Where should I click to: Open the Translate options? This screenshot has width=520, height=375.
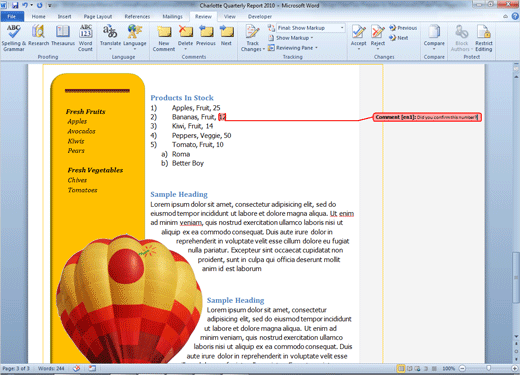click(110, 37)
